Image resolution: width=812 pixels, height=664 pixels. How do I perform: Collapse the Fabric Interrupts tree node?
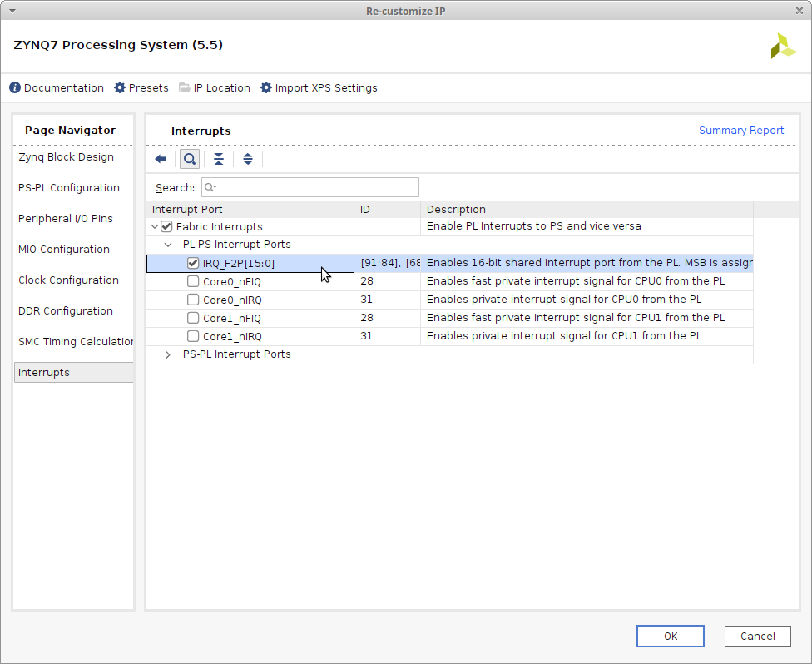coord(155,226)
